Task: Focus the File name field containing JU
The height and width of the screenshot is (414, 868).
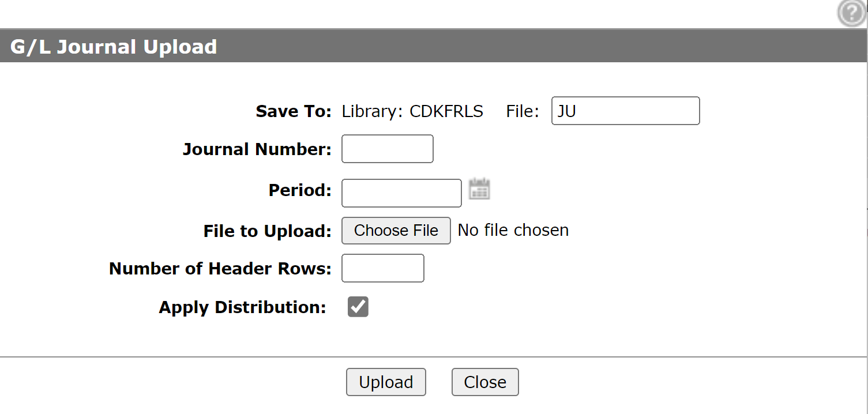Action: coord(626,111)
